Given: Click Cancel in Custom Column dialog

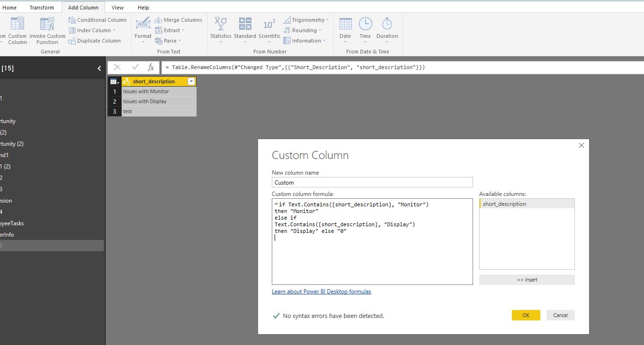Looking at the screenshot, I should coord(561,315).
